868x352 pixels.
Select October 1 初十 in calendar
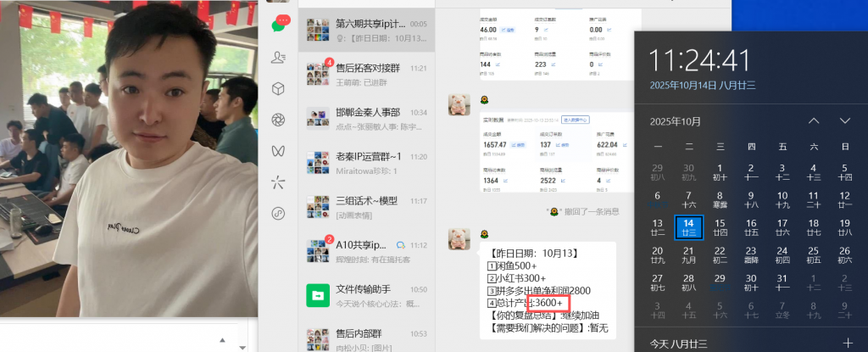[x=720, y=172]
